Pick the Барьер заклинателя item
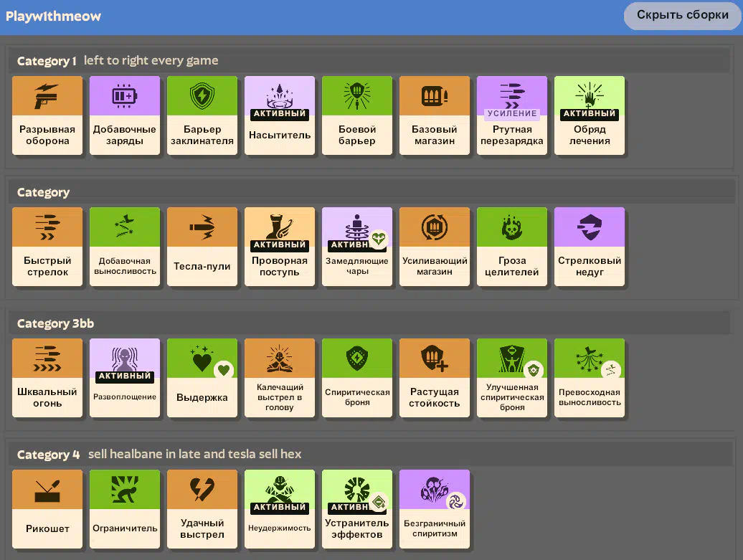Viewport: 743px width, 560px height. [202, 115]
